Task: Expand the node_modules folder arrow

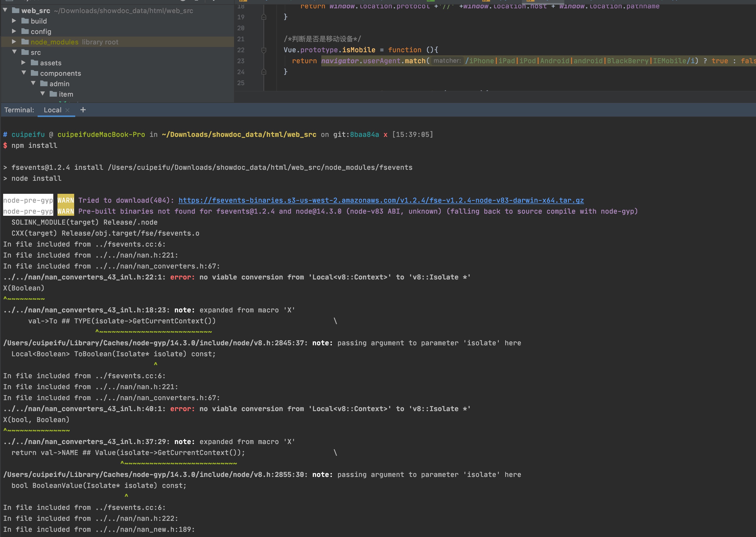Action: pyautogui.click(x=14, y=42)
